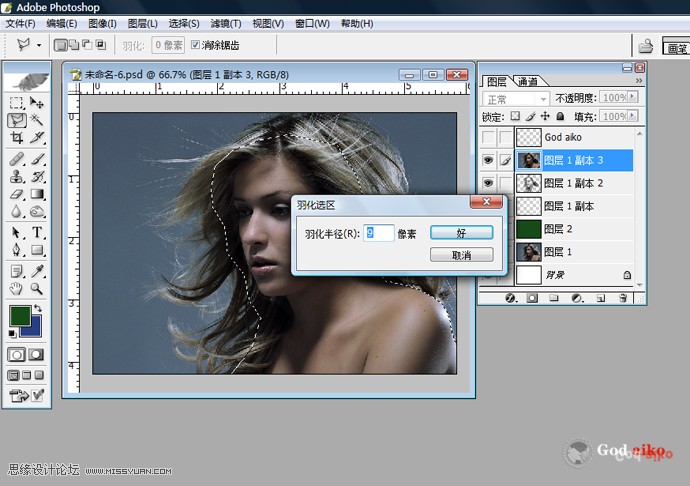Screen dimensions: 690x486
Task: Hide the 图层 1 副本 3 layer
Action: point(488,160)
